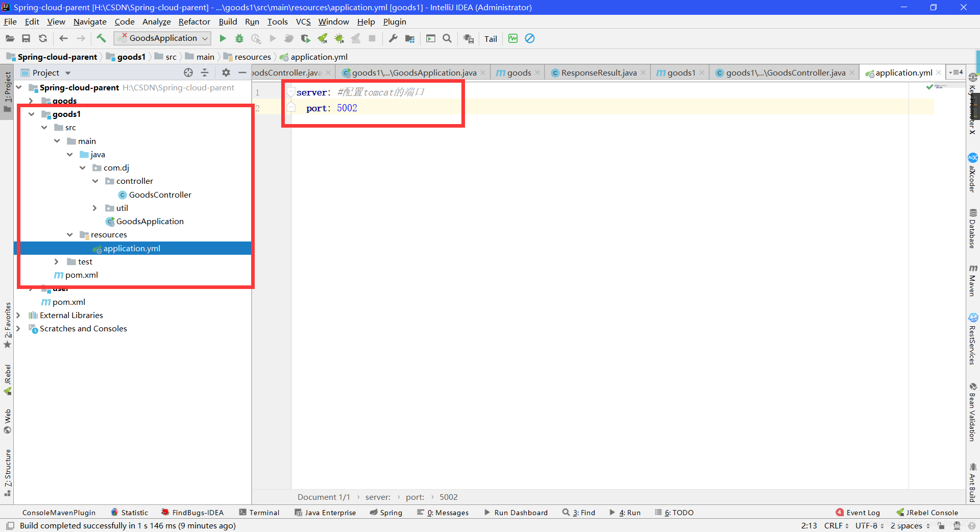Click the blue circle-slash toolbar icon
The image size is (980, 532).
(530, 38)
